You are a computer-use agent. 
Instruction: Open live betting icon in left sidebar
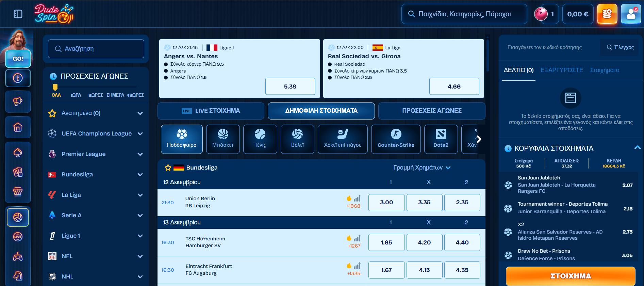click(18, 236)
